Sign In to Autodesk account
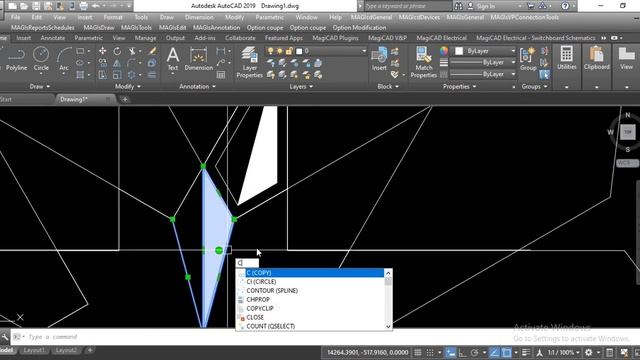 [x=486, y=6]
